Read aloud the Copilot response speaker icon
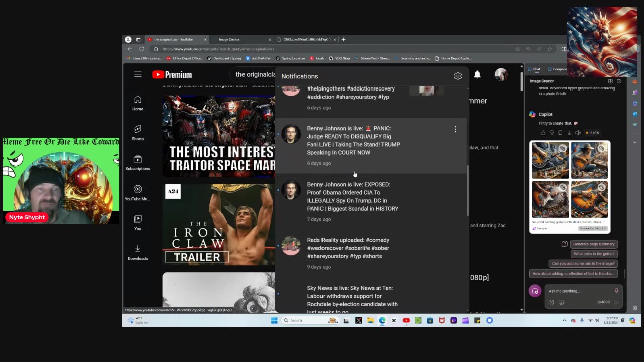The image size is (644, 362). [578, 133]
